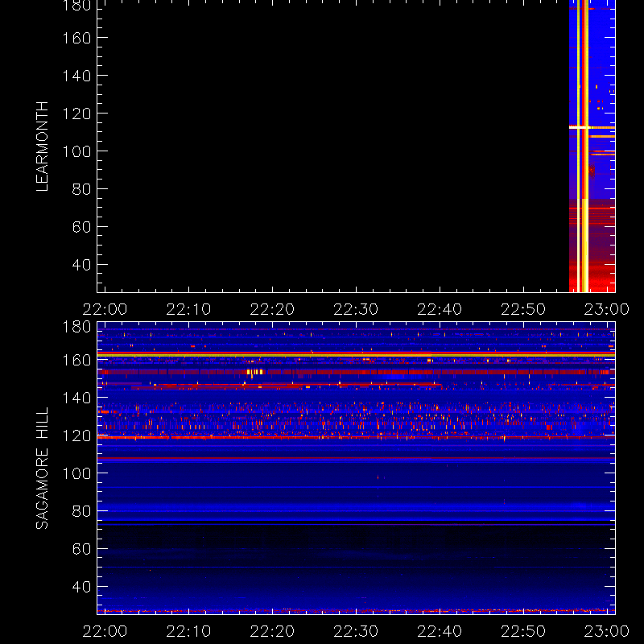Select the 120 tick label on LEARMONTH axis

76,114
